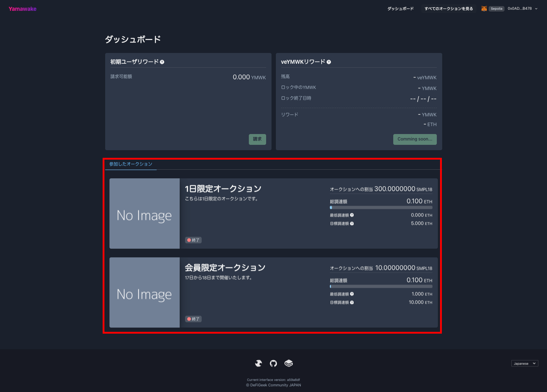This screenshot has height=392, width=547.
Task: Click help icon next to veYMWKリワード
Action: pos(329,62)
